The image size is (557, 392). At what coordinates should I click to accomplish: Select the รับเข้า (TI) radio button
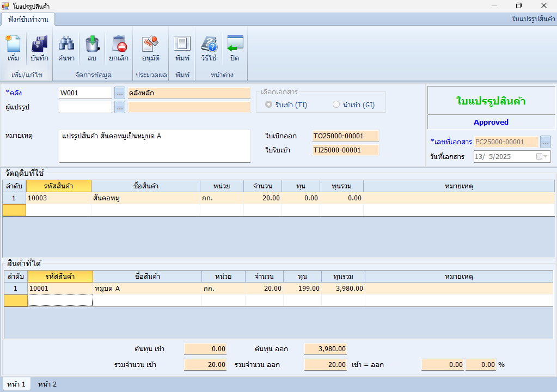[x=268, y=105]
